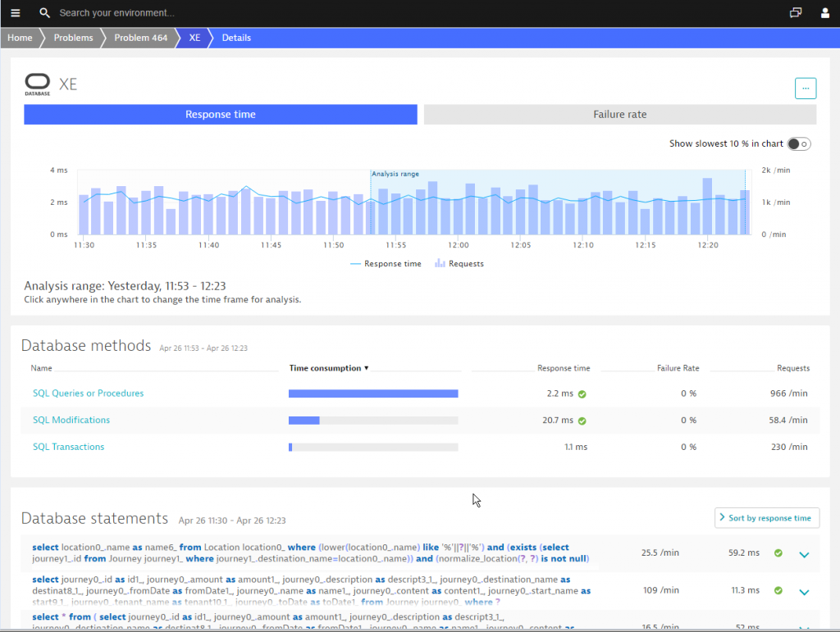
Task: Open Problem 464 breadcrumb
Action: [x=141, y=38]
